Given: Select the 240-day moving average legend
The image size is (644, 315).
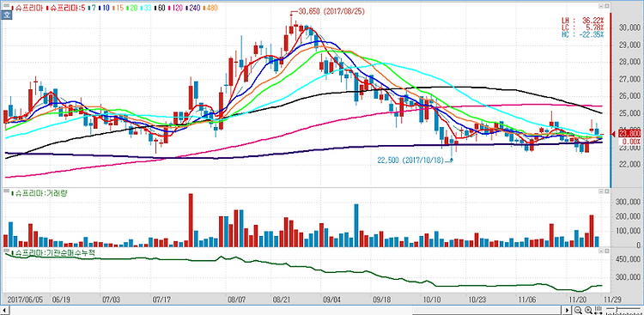Looking at the screenshot, I should point(193,8).
